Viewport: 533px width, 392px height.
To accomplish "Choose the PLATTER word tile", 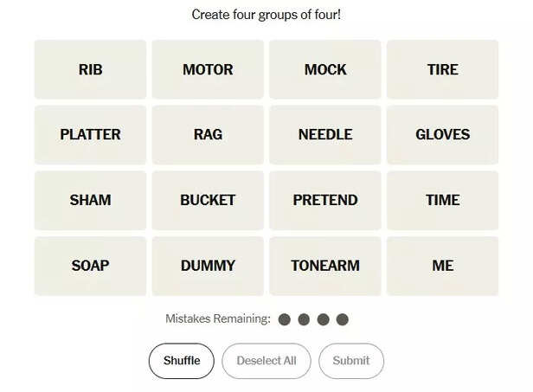I will pos(90,134).
